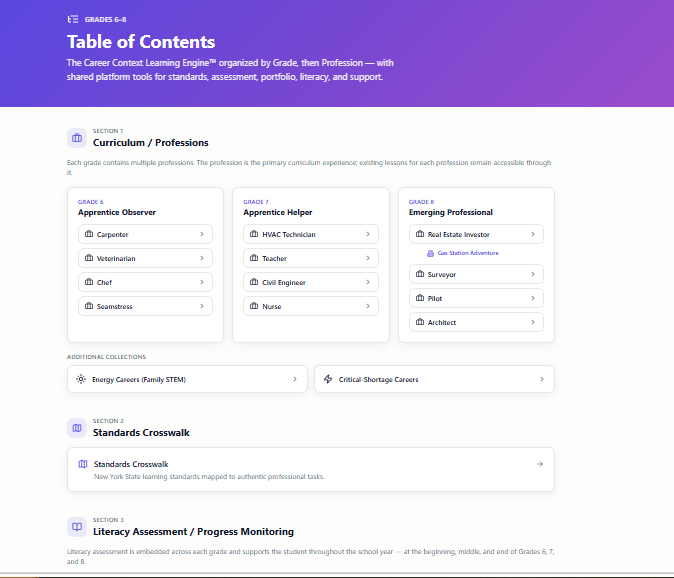Click the GRADES 6–8 label
This screenshot has height=578, width=674.
[105, 19]
